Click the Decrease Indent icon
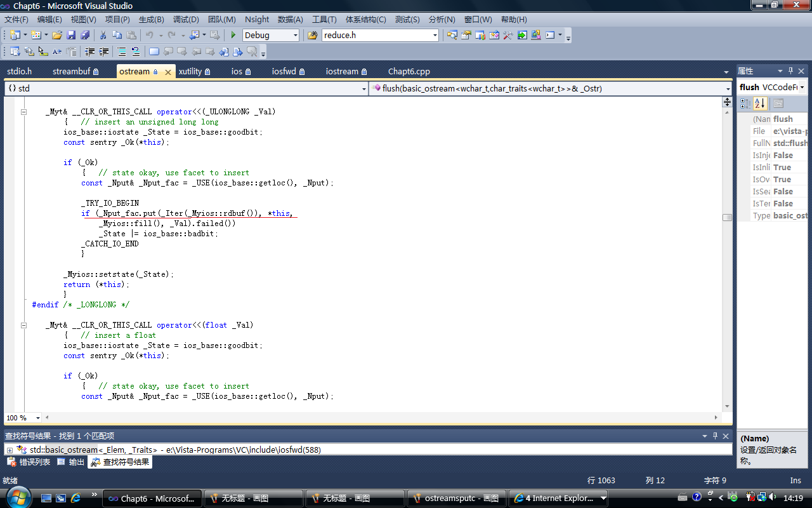Viewport: 812px width, 508px height. point(90,51)
